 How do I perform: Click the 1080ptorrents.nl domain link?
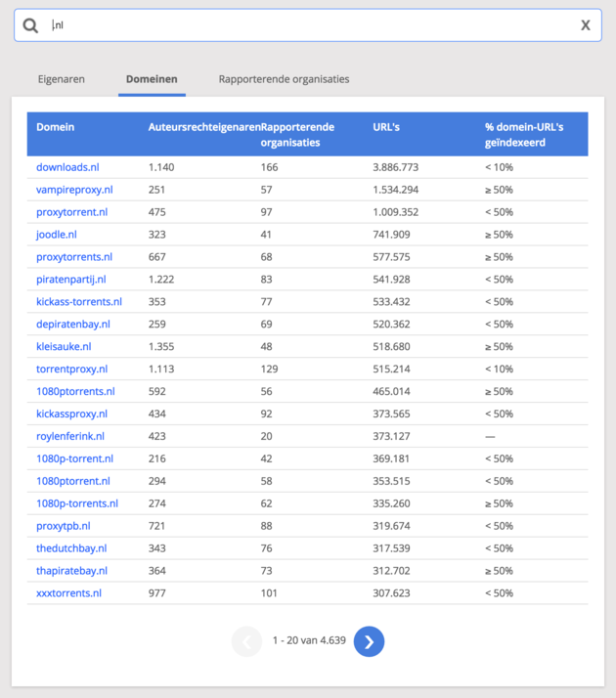pos(75,391)
